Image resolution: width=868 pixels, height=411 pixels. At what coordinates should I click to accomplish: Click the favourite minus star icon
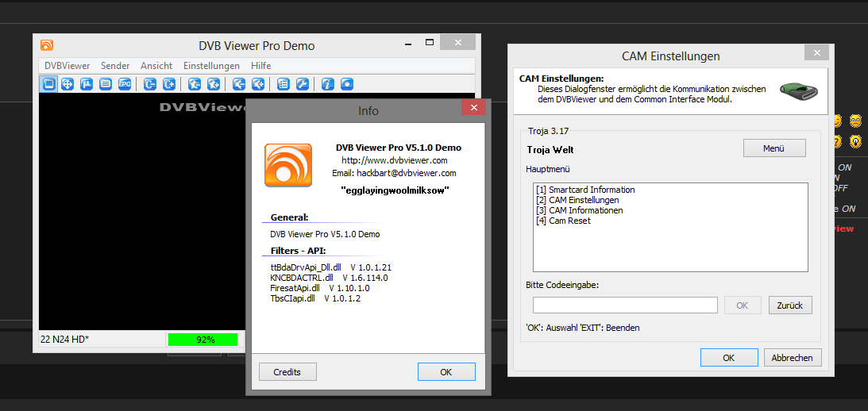click(195, 84)
